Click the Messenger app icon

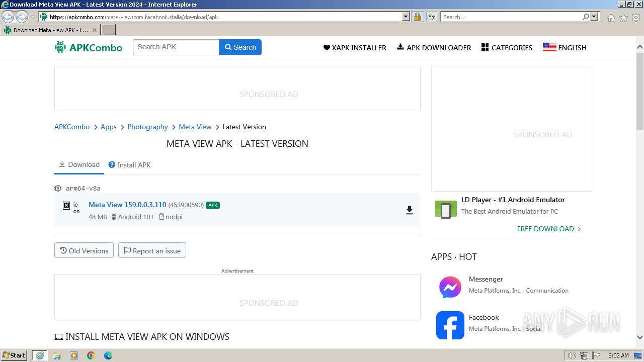450,287
